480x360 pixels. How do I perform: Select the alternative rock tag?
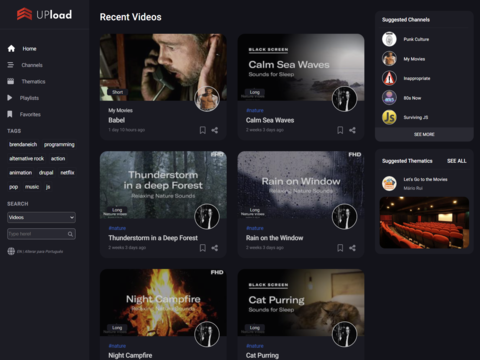pos(27,159)
